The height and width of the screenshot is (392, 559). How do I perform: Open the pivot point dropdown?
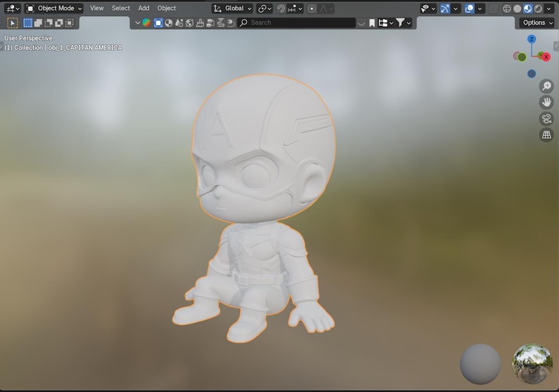[265, 8]
